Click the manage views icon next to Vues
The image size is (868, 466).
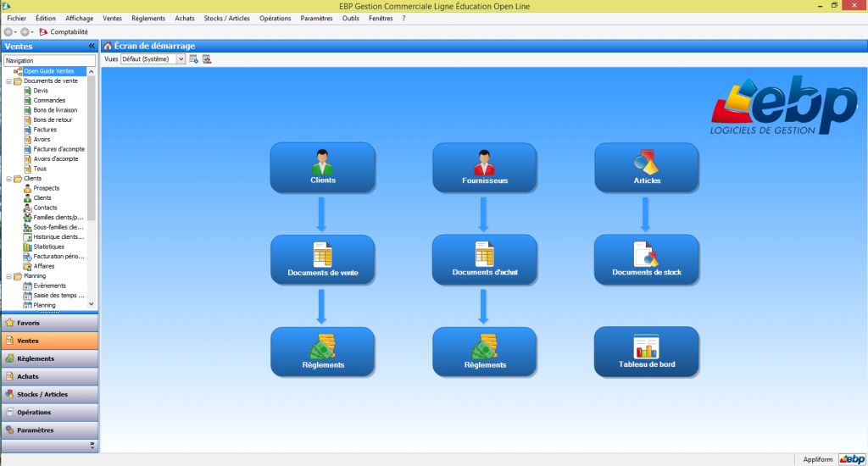click(207, 59)
